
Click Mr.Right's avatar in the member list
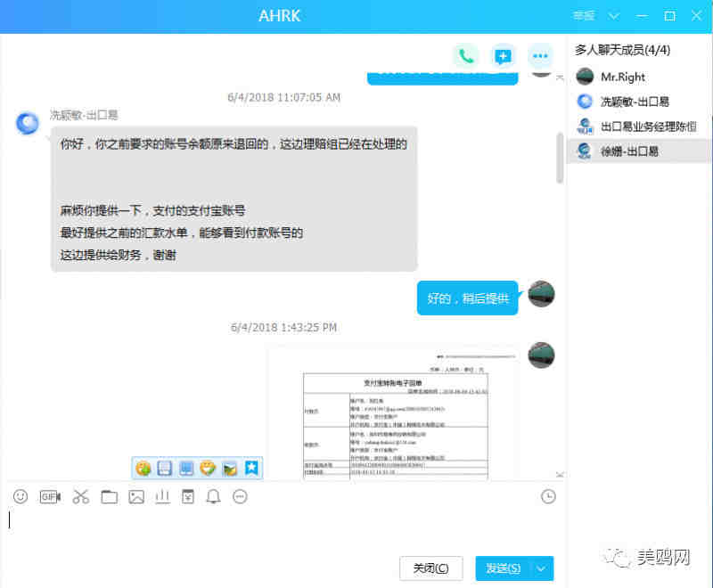point(585,77)
